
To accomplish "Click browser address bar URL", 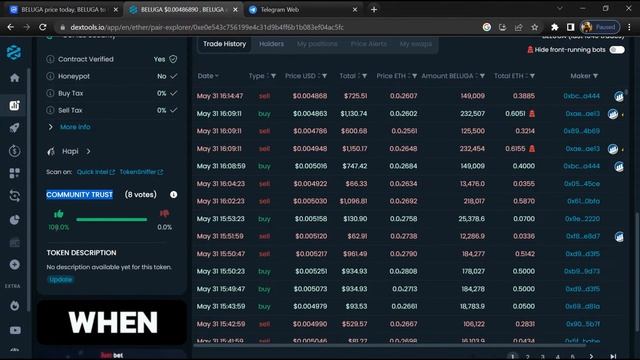I will pyautogui.click(x=207, y=27).
